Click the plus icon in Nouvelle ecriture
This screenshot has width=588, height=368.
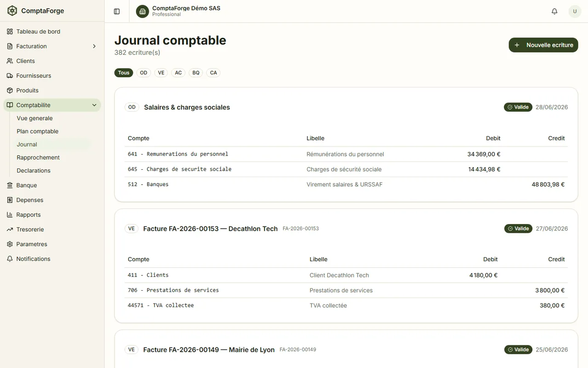pos(517,45)
